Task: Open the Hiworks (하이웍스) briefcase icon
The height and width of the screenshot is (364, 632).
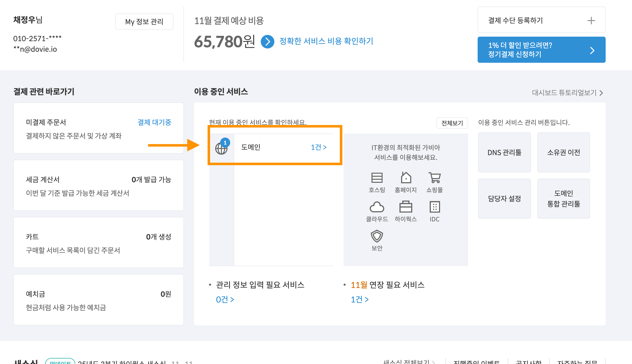Action: [x=406, y=207]
